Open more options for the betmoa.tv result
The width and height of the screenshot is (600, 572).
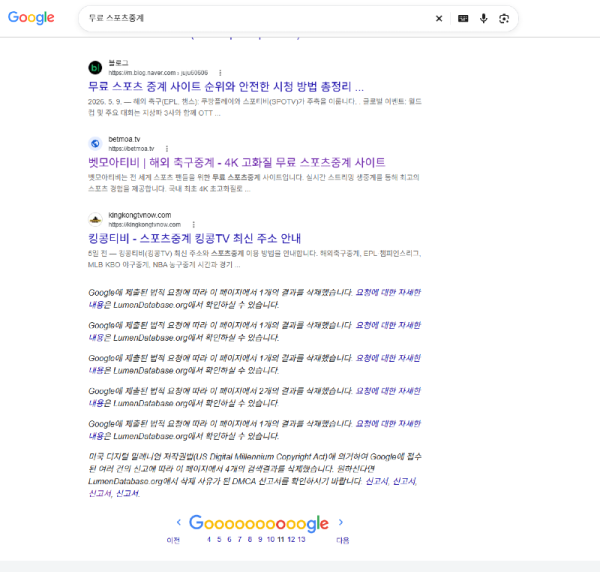tap(166, 148)
